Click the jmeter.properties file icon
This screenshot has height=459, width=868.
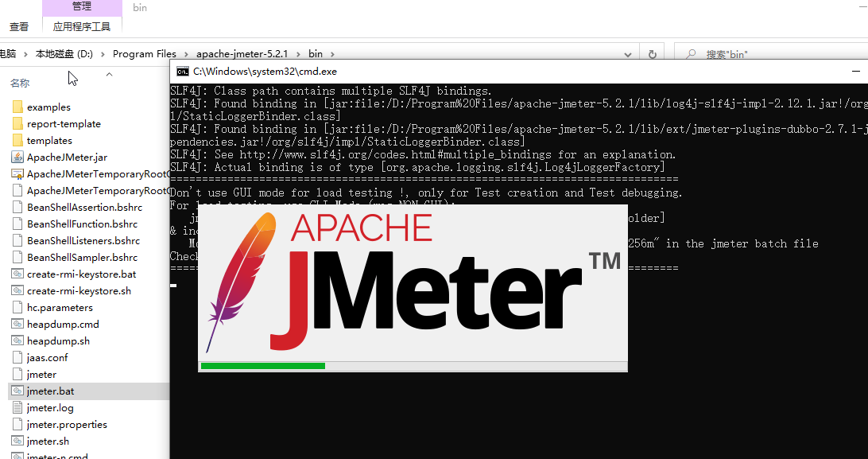click(17, 424)
